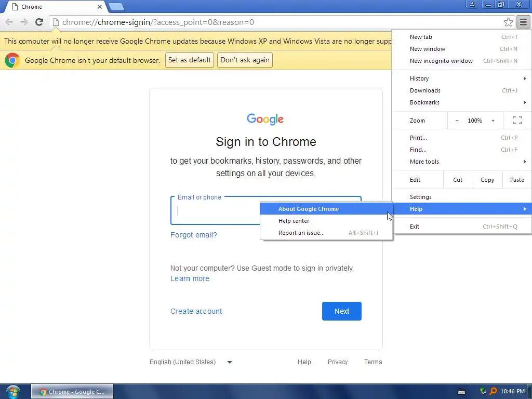Select Report an issue...
The width and height of the screenshot is (532, 399).
coord(326,233)
